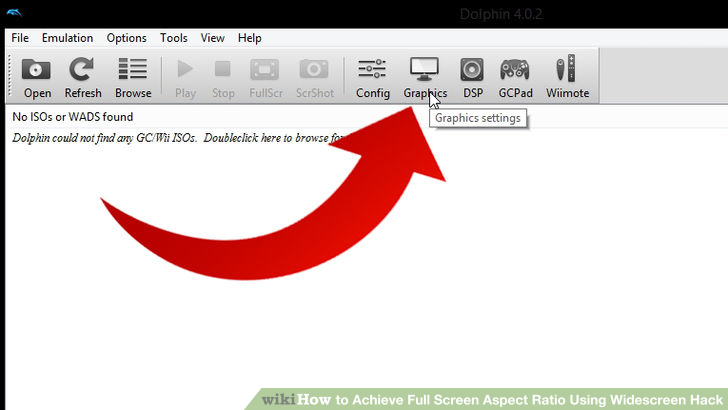Open the Options menu
The height and width of the screenshot is (410, 728).
coord(126,38)
